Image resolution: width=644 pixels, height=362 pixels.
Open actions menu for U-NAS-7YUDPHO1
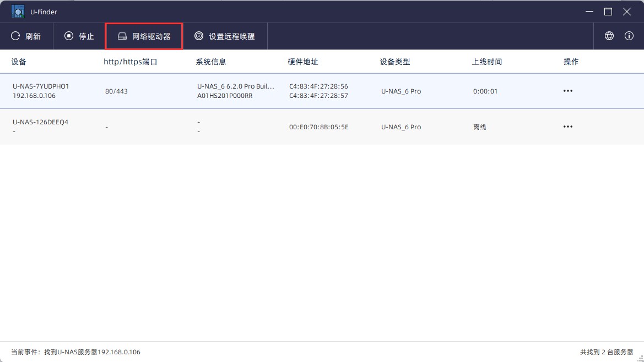coord(567,91)
